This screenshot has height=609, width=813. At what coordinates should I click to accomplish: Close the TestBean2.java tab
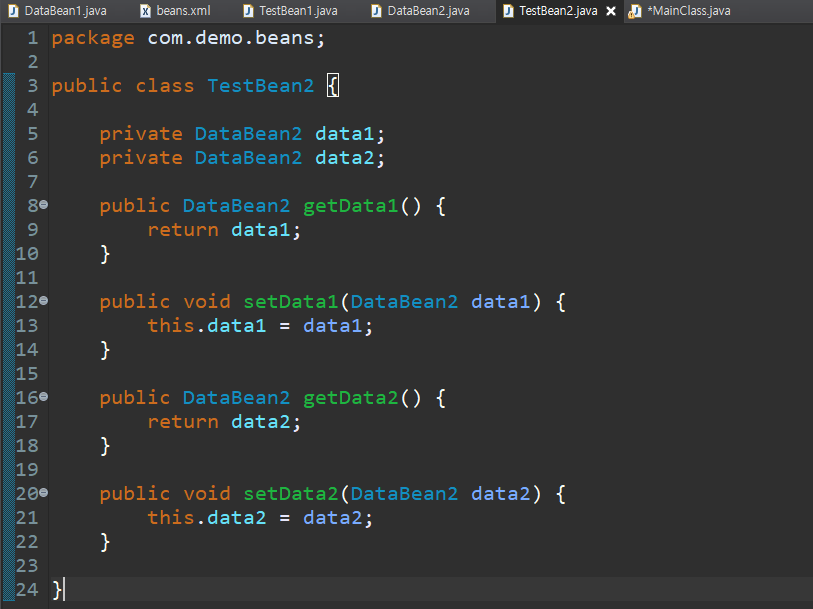click(611, 11)
